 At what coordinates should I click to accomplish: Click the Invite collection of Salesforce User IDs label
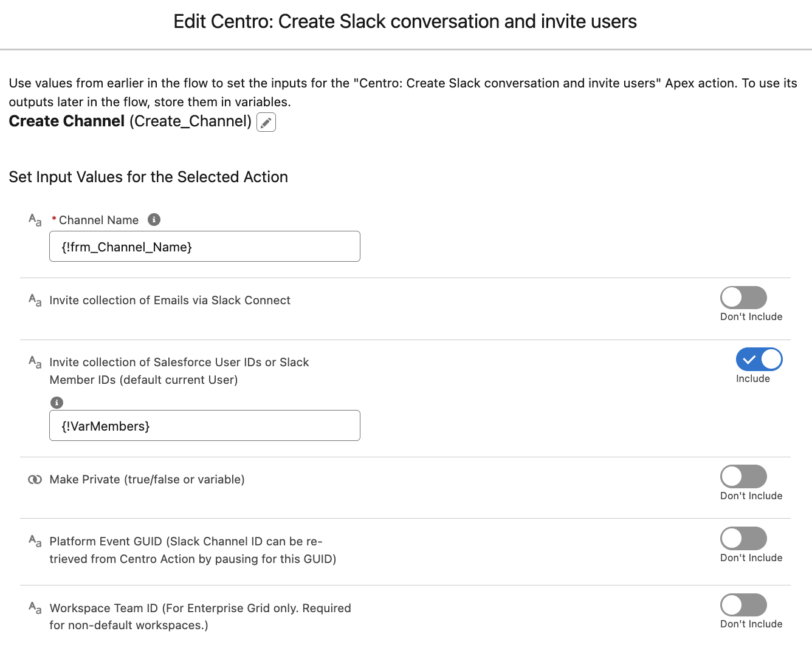tap(179, 371)
